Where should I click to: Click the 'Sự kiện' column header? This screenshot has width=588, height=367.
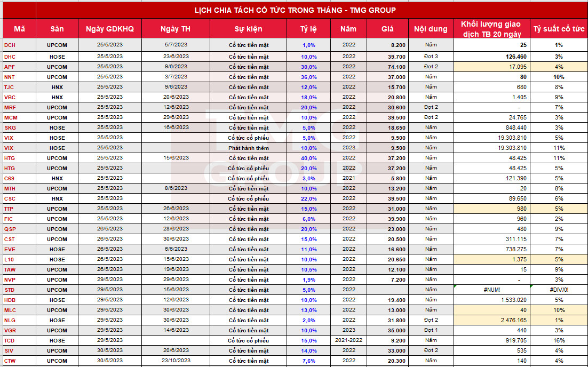coord(248,29)
